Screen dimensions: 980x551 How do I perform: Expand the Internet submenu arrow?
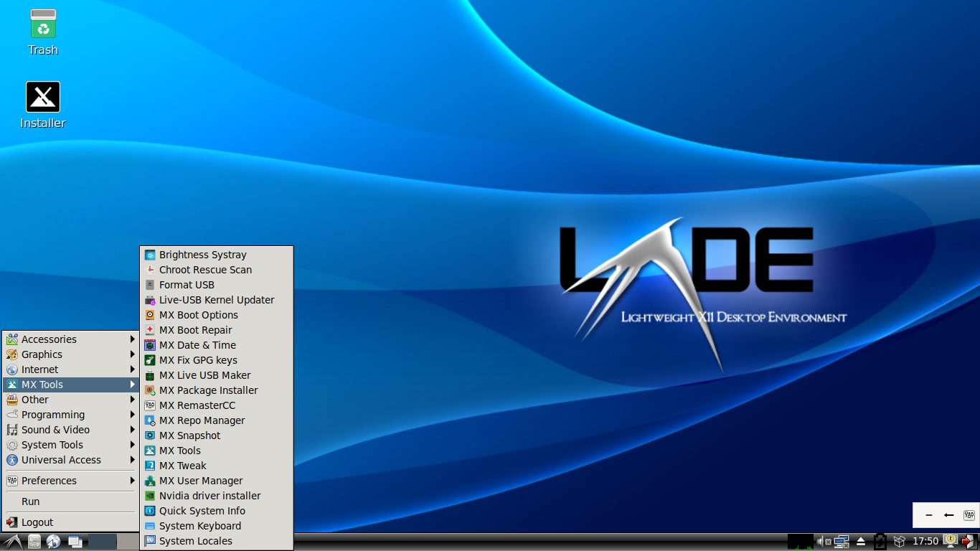click(x=133, y=369)
